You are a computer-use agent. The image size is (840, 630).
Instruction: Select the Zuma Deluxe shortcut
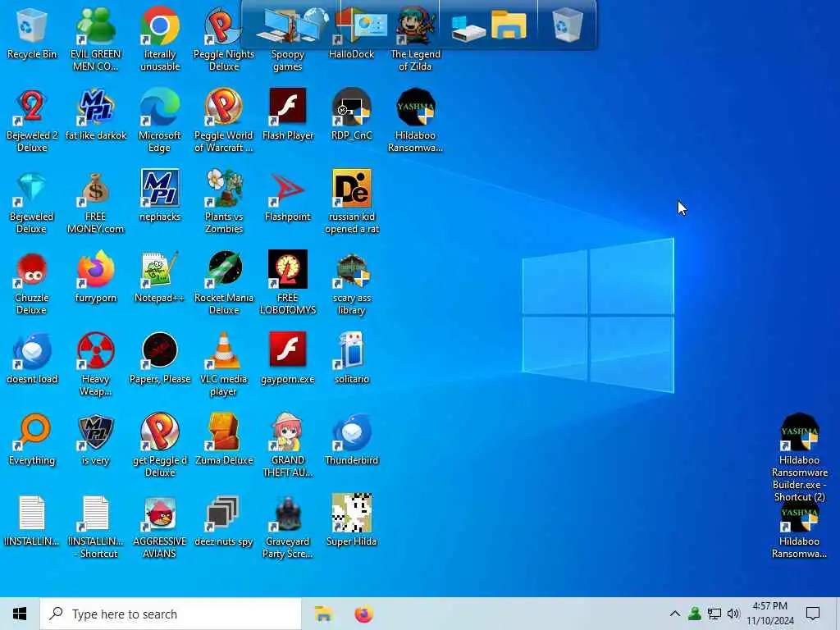pyautogui.click(x=223, y=440)
